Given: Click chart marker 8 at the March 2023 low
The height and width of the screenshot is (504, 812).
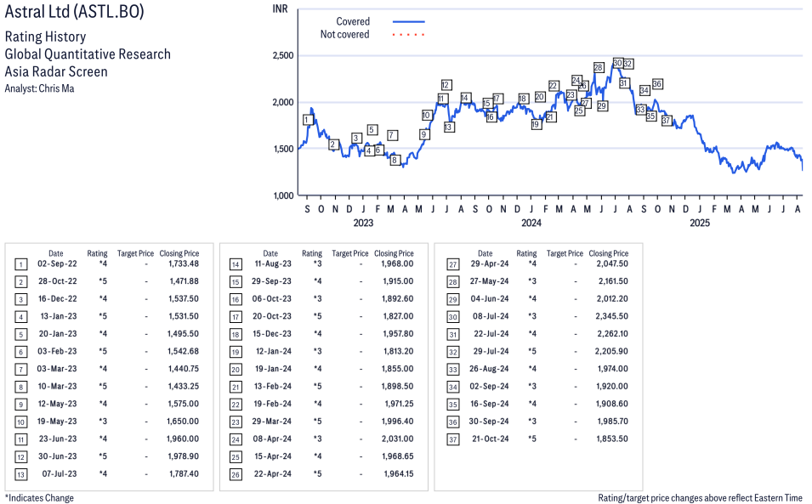Looking at the screenshot, I should [395, 160].
